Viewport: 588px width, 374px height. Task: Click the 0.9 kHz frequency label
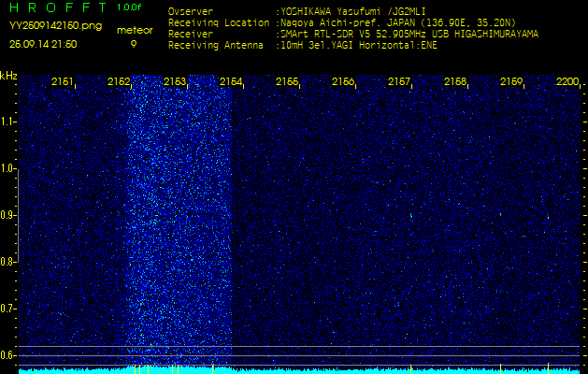[x=7, y=215]
